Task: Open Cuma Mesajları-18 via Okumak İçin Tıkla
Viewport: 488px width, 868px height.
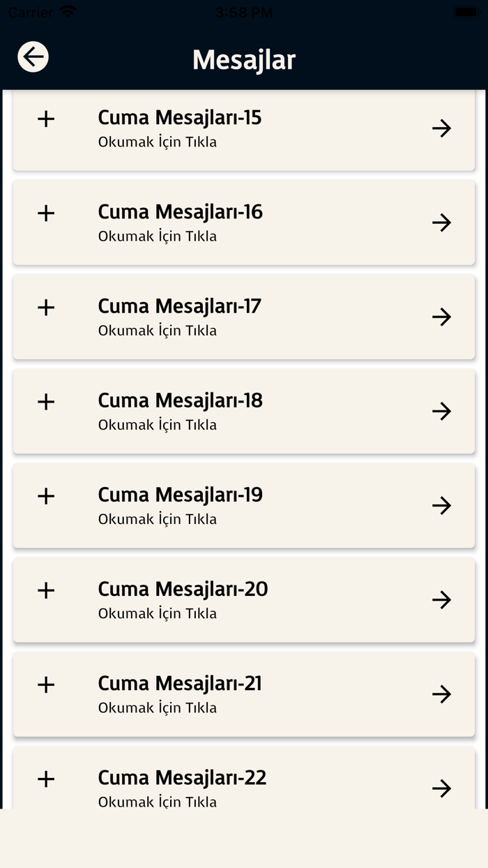Action: (x=157, y=424)
